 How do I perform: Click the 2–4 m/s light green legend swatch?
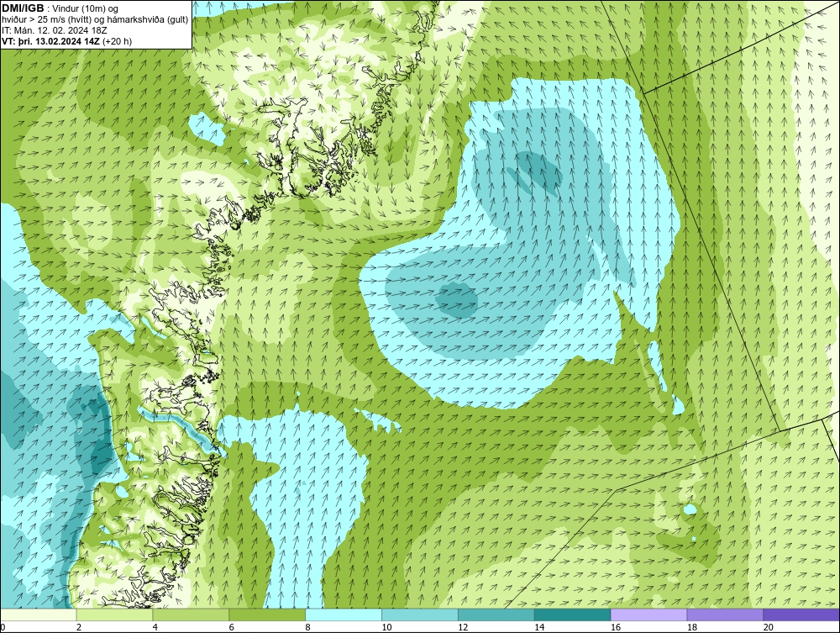coord(114,615)
